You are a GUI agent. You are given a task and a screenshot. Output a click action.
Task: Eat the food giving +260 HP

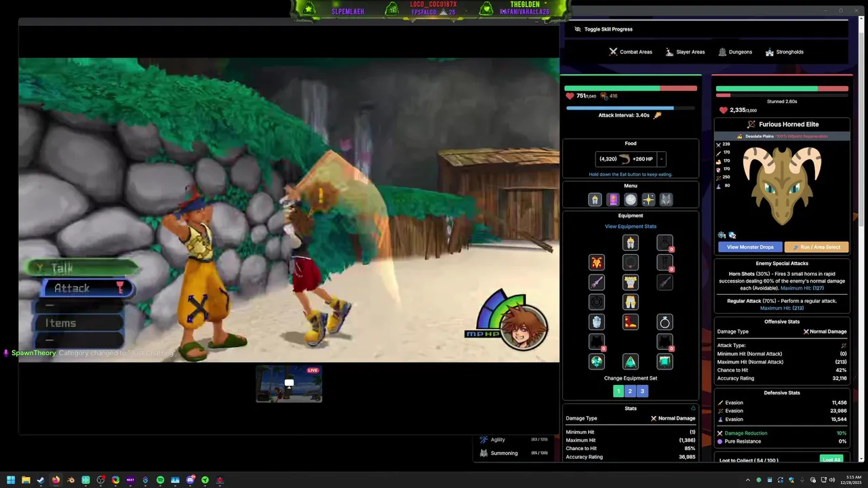626,159
